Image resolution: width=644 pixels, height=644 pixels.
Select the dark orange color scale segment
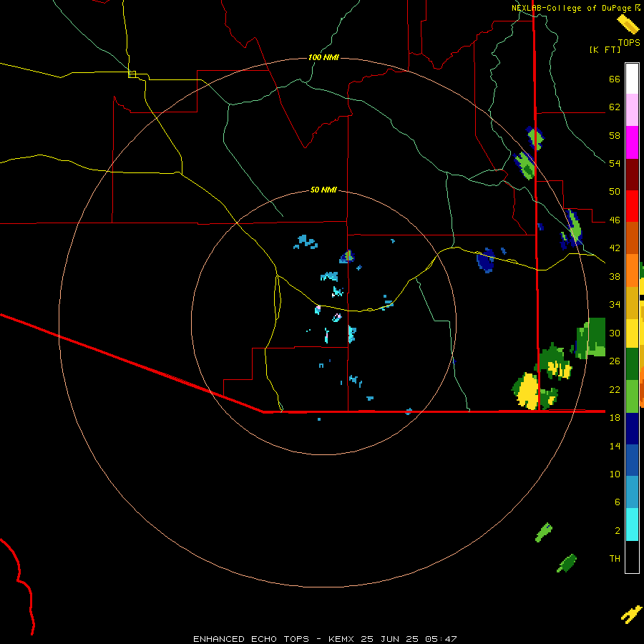(x=632, y=238)
